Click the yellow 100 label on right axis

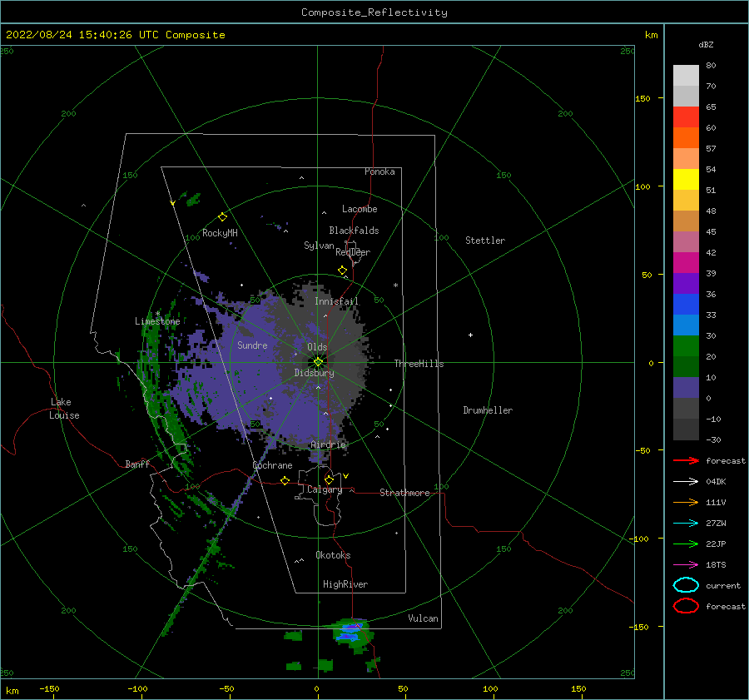pyautogui.click(x=643, y=186)
